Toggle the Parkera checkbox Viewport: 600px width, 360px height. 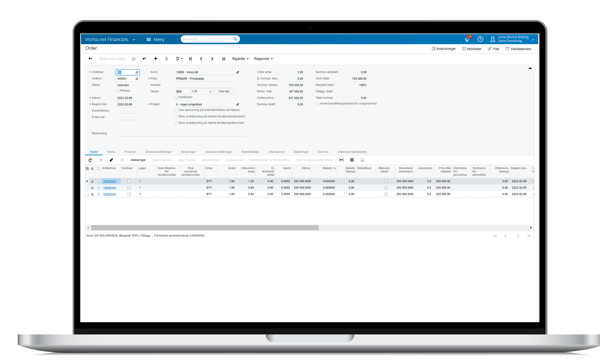coord(118,91)
